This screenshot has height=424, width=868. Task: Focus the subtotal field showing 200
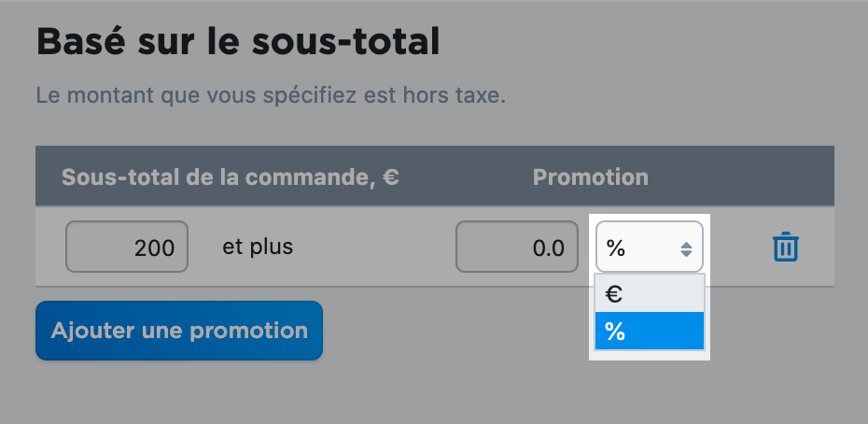(127, 247)
